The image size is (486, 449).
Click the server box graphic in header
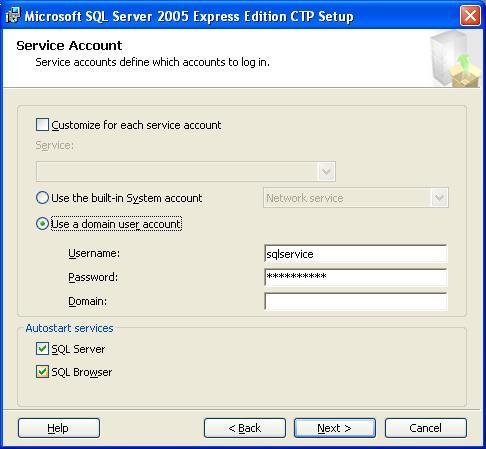(x=455, y=58)
